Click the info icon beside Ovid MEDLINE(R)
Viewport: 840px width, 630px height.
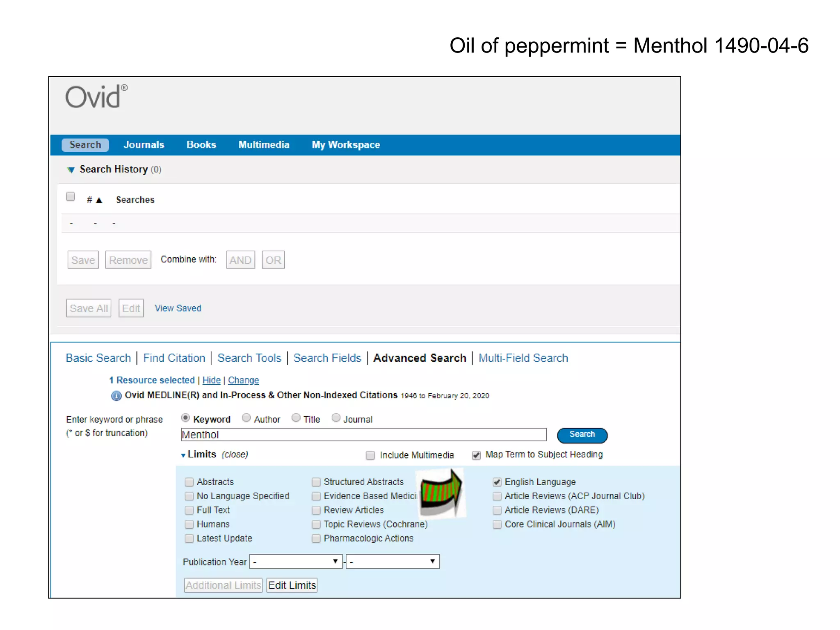pos(116,396)
